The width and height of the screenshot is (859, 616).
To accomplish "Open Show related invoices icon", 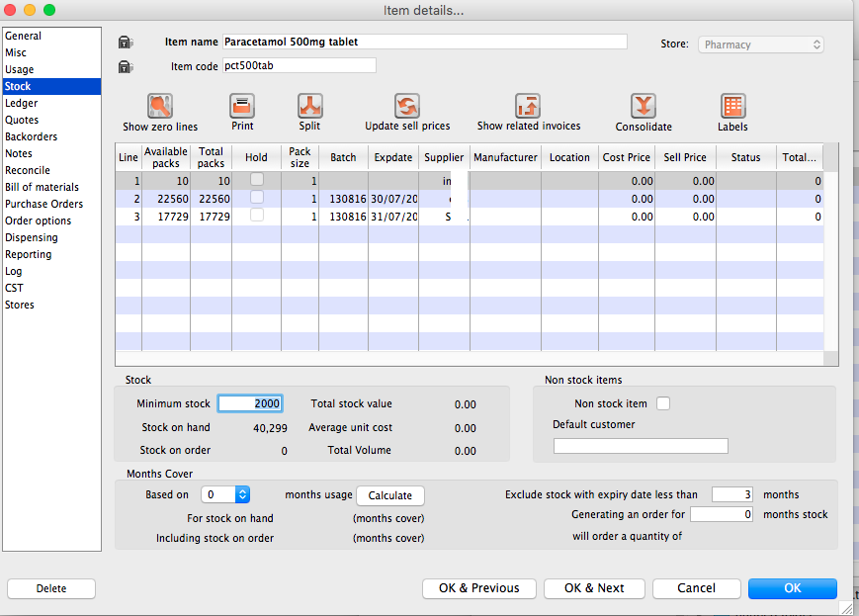I will click(528, 107).
